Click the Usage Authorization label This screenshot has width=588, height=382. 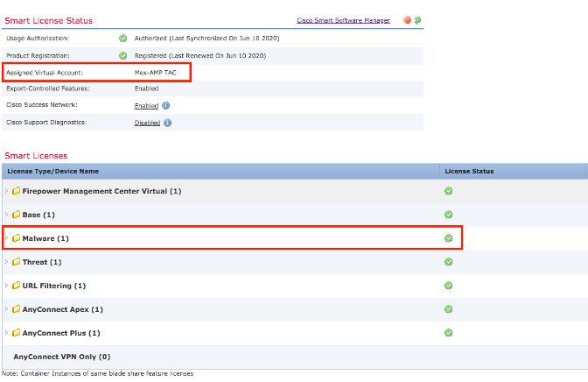[x=38, y=39]
